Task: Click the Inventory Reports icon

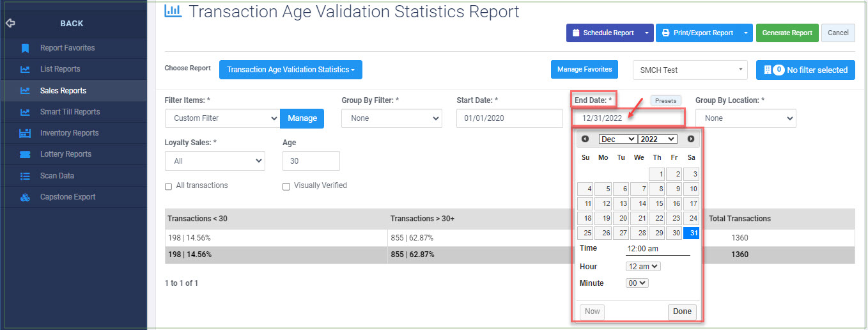Action: (x=25, y=133)
